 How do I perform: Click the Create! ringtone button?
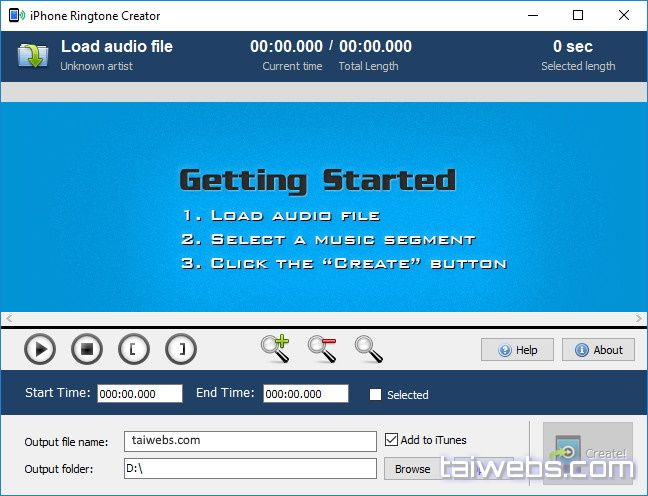(588, 453)
